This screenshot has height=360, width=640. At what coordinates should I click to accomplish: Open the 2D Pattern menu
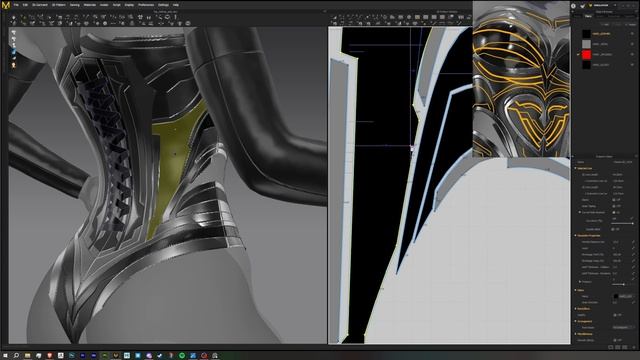[58, 5]
